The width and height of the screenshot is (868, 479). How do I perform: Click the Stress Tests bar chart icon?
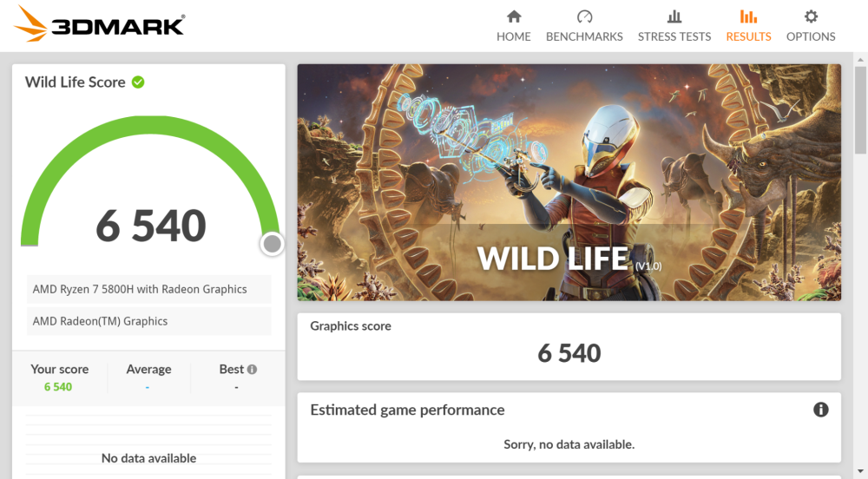click(x=674, y=16)
